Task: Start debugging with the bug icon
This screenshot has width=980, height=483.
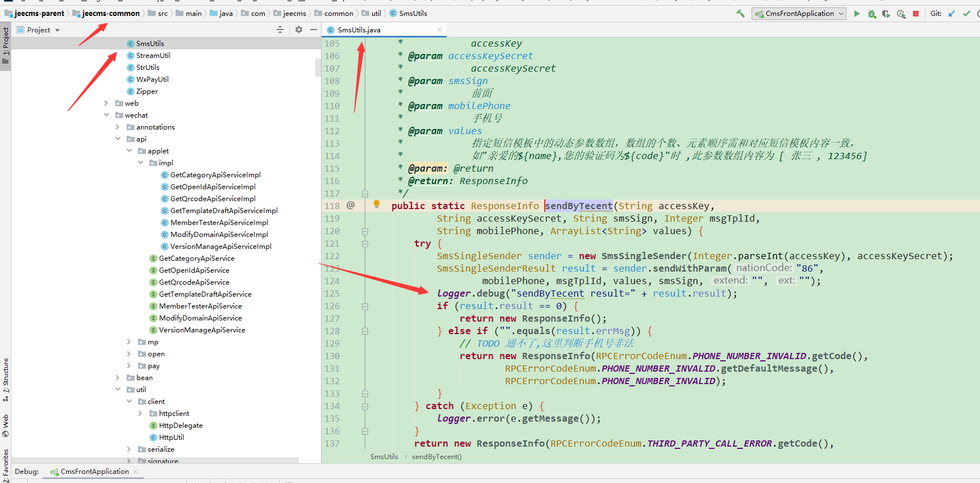Action: click(x=871, y=14)
